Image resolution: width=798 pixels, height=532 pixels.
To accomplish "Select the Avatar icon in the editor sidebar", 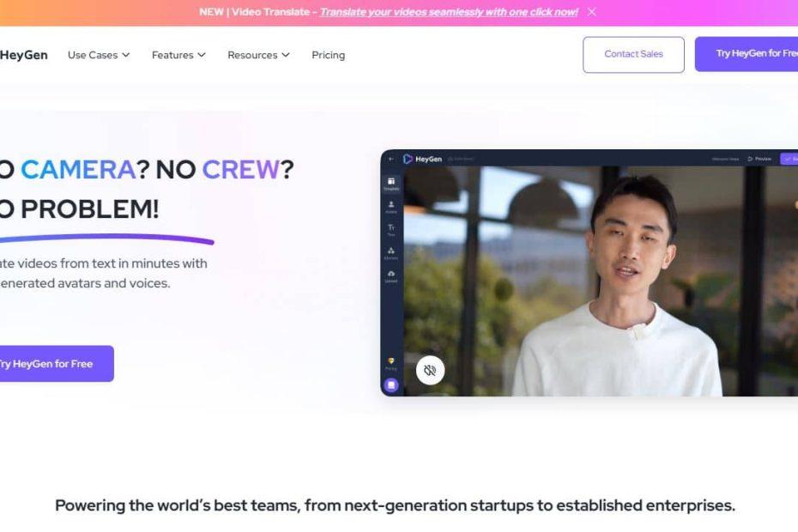I will [391, 207].
